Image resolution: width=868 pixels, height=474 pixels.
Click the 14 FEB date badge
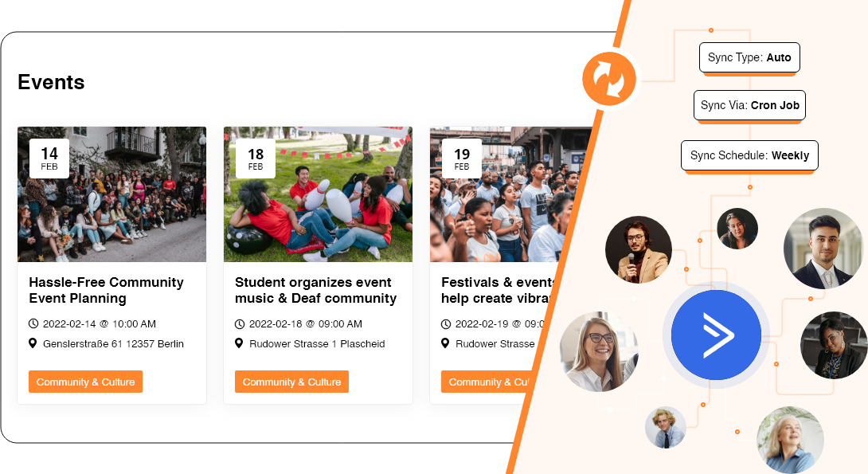pos(49,159)
